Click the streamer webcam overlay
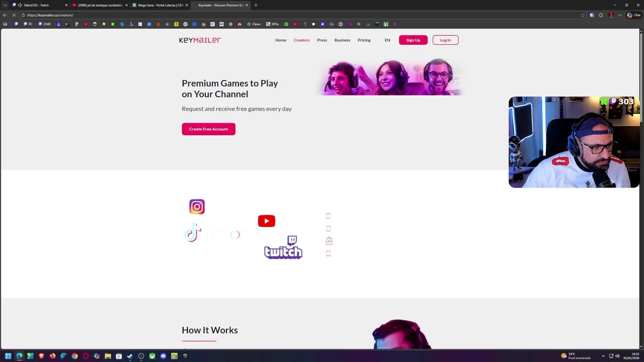 pyautogui.click(x=574, y=142)
